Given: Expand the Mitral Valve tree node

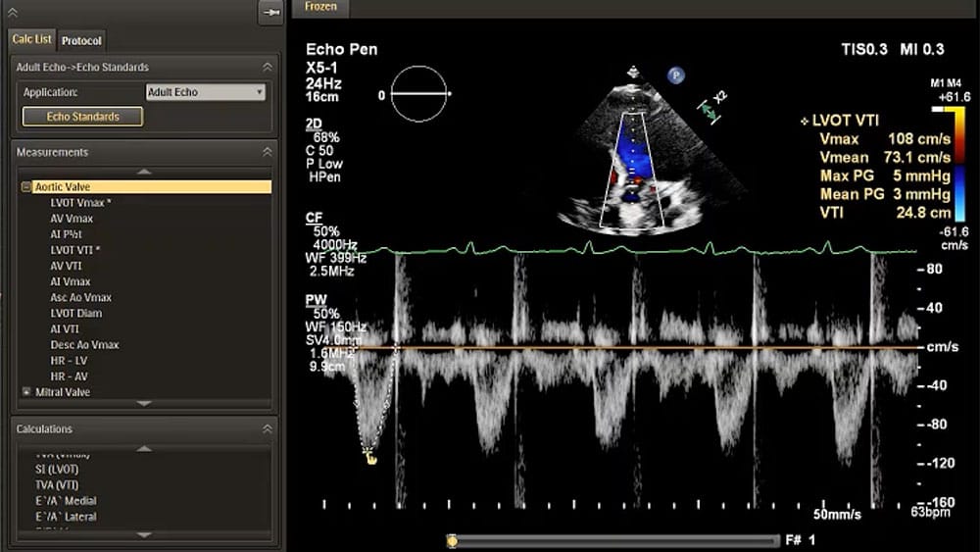Looking at the screenshot, I should 26,392.
